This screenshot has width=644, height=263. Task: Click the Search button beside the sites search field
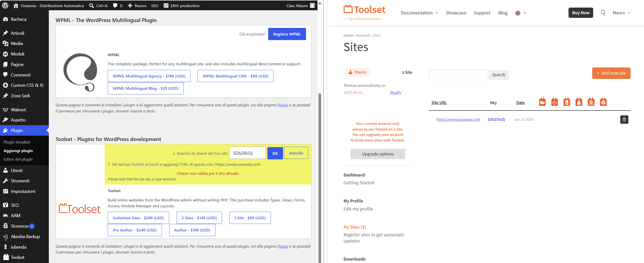[x=498, y=75]
